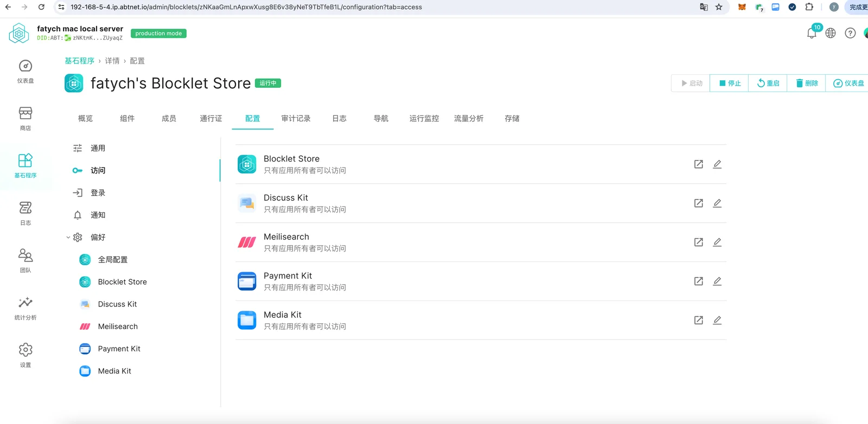Image resolution: width=868 pixels, height=424 pixels.
Task: Reload the browser page
Action: pos(41,7)
